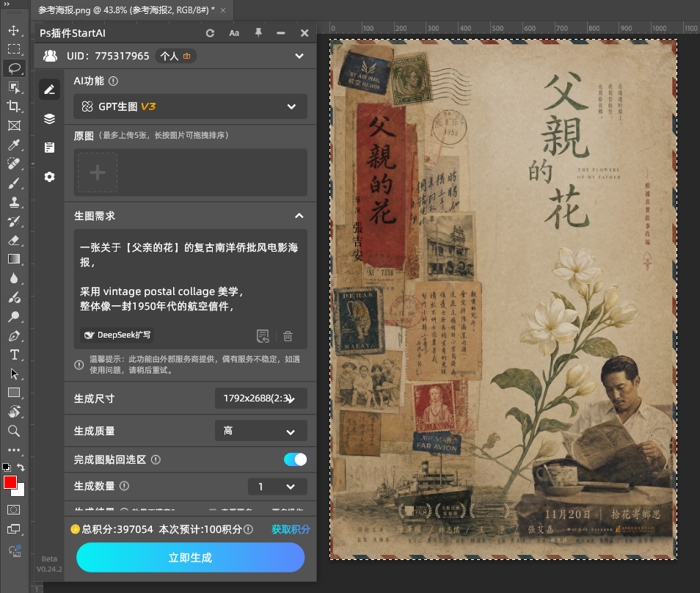The height and width of the screenshot is (593, 700).
Task: Click the DeepSeek扩写 button
Action: click(117, 335)
